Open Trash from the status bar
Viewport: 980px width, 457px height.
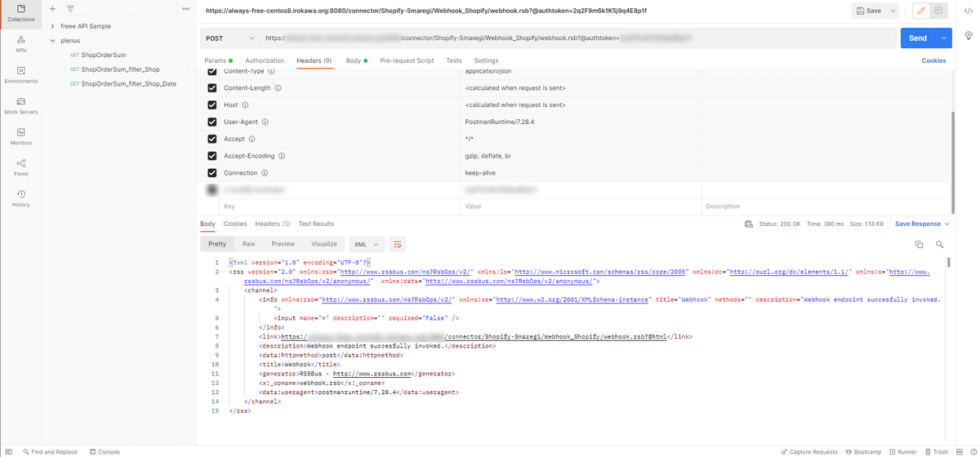click(937, 451)
